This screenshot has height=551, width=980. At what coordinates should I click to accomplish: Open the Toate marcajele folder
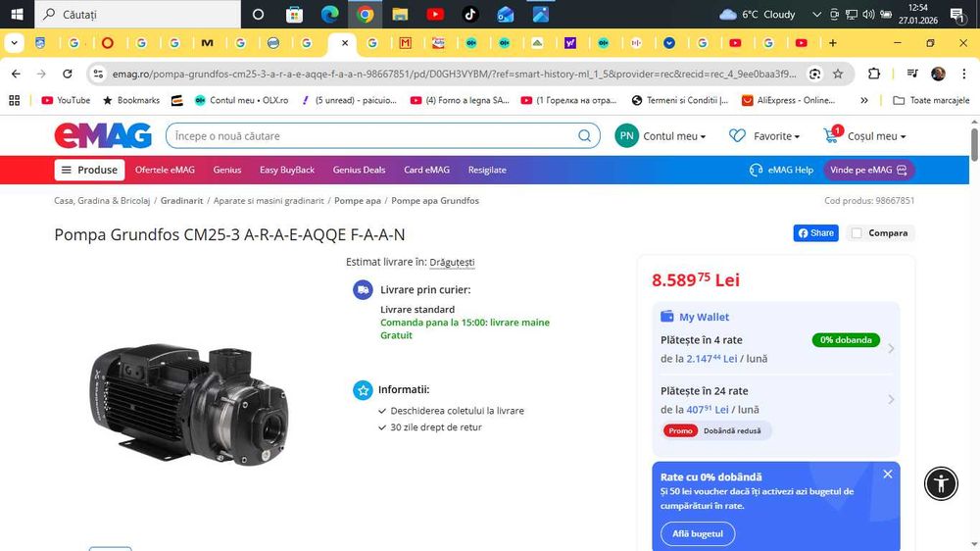(x=931, y=100)
